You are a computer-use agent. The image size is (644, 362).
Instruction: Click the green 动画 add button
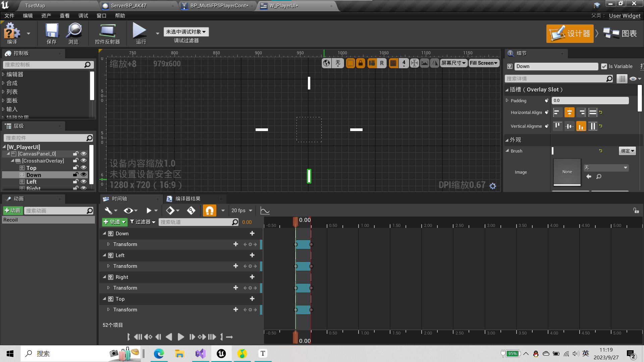pyautogui.click(x=12, y=210)
